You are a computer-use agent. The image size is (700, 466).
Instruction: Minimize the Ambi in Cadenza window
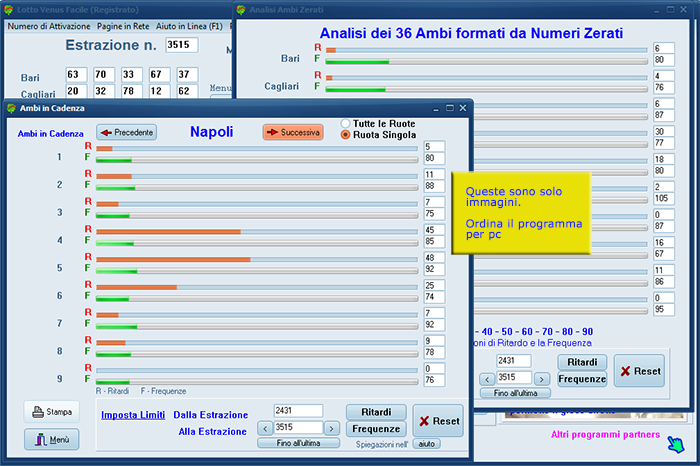point(436,108)
